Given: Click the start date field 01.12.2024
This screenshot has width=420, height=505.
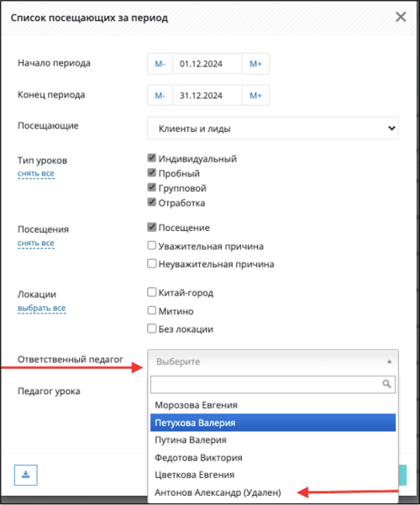Looking at the screenshot, I should [x=207, y=64].
